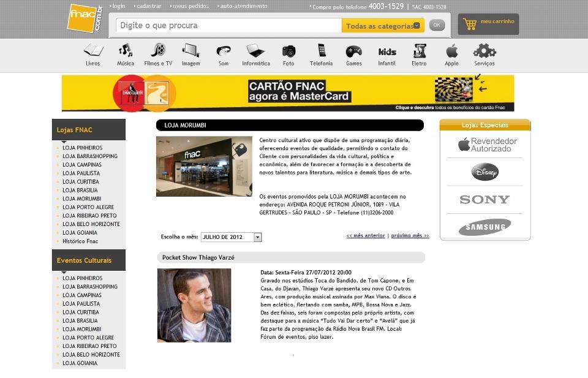Screen dimensions: 588x378
Task: Open the month dropdown showing JULHO DE 2012
Action: 232,237
